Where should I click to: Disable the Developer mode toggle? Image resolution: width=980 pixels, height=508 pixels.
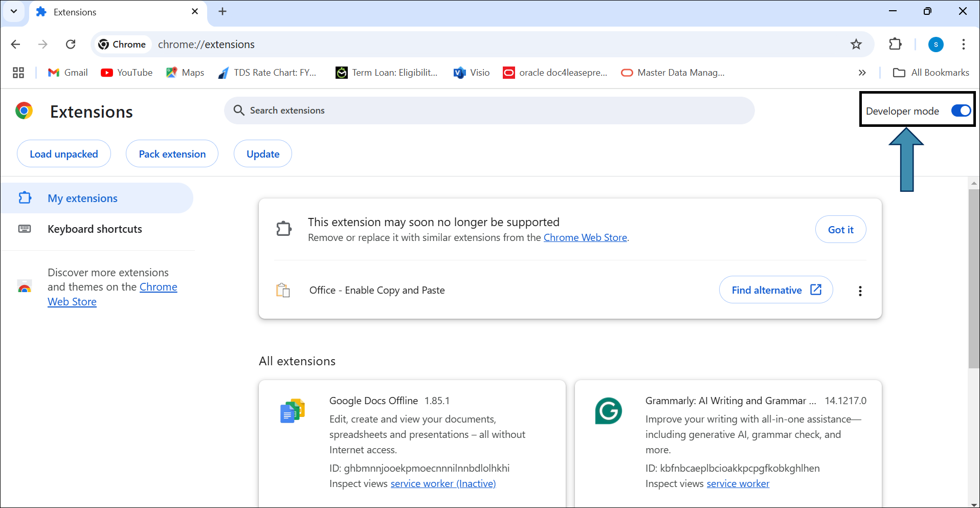tap(961, 111)
